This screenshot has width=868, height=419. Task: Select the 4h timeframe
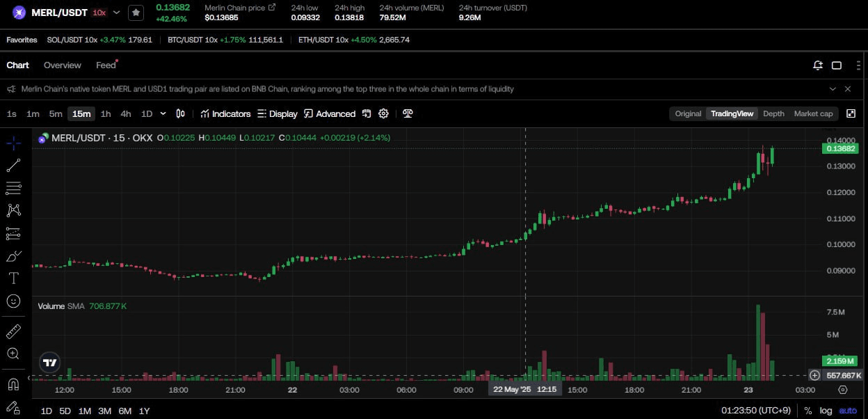(x=126, y=113)
